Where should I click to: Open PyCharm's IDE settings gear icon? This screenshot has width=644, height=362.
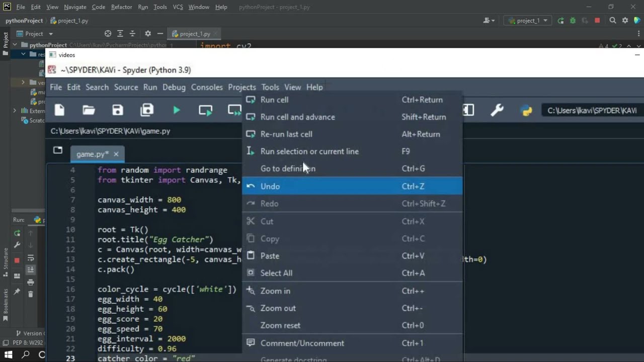point(625,21)
